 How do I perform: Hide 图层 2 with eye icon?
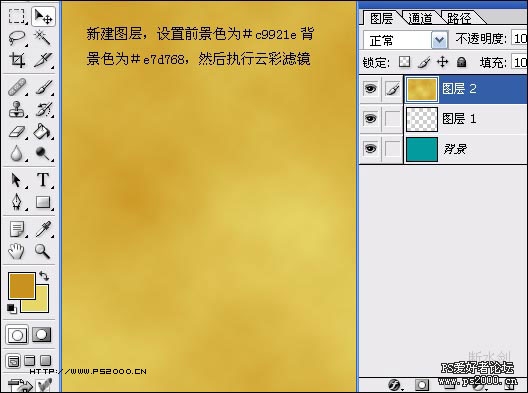point(370,89)
